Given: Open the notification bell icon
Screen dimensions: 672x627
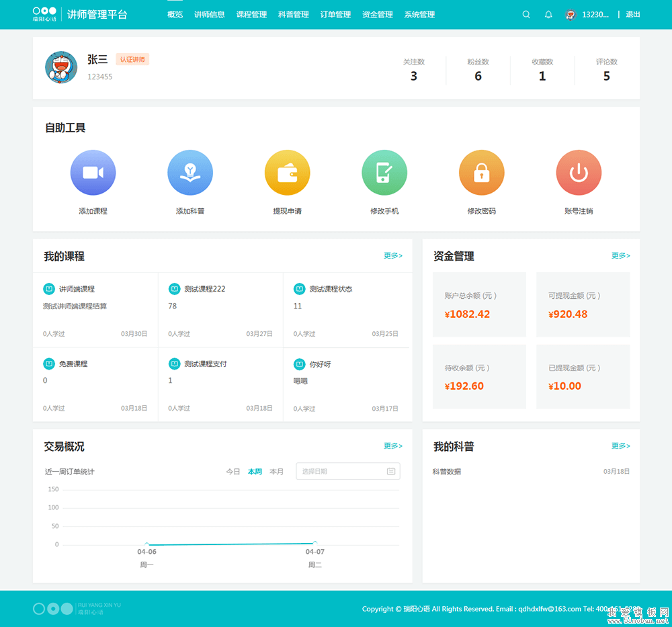Looking at the screenshot, I should pyautogui.click(x=548, y=15).
